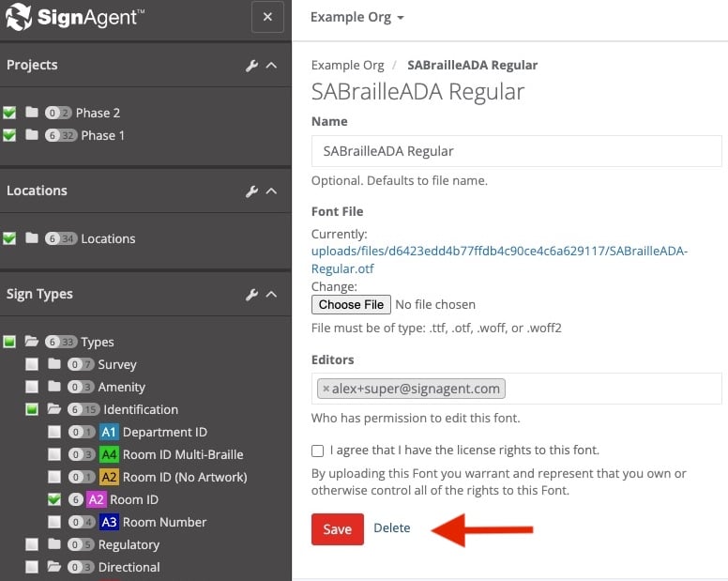Click the Locations panel wrench icon
The height and width of the screenshot is (581, 728).
pyautogui.click(x=251, y=191)
